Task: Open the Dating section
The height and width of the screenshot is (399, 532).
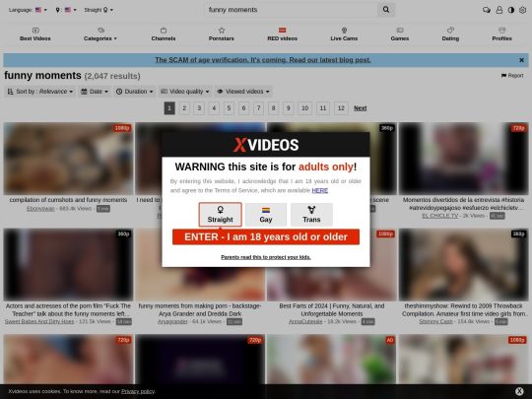Action: (x=450, y=34)
